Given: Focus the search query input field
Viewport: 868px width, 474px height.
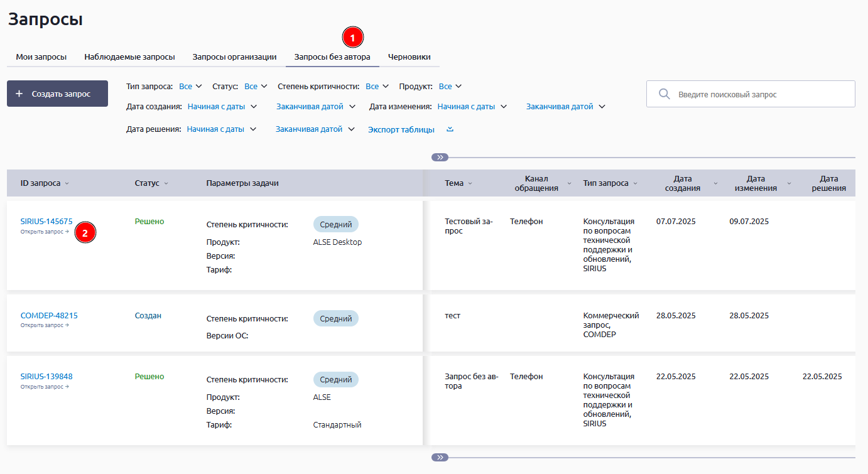Looking at the screenshot, I should pyautogui.click(x=760, y=94).
